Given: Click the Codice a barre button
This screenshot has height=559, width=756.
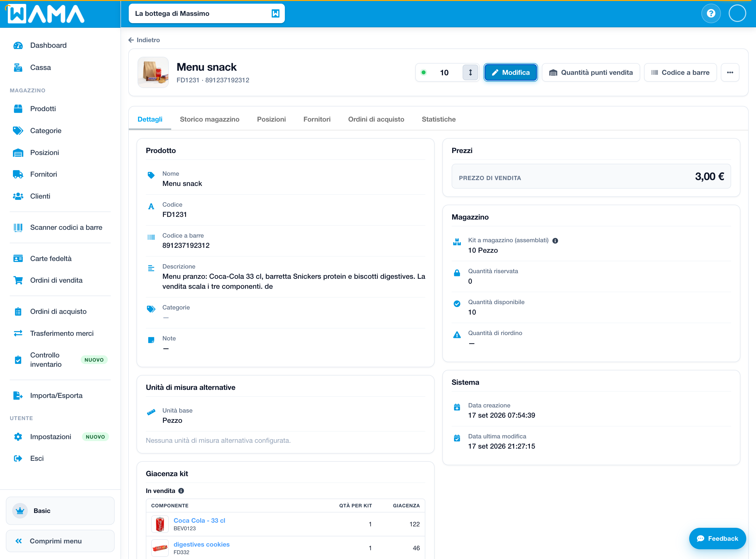Looking at the screenshot, I should coord(680,72).
